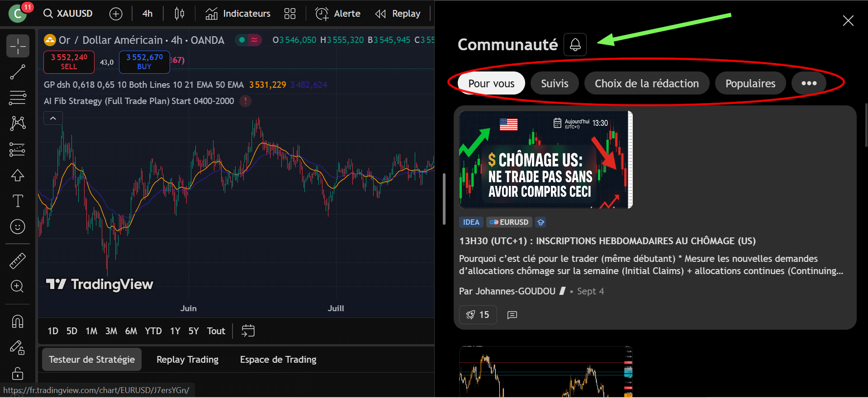Screen dimensions: 868x398
Task: Open the Fibonacci retracement tools
Action: (x=18, y=97)
